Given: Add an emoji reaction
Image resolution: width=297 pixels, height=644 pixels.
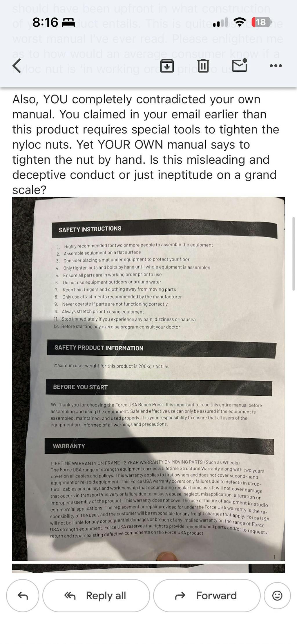Looking at the screenshot, I should click(x=277, y=596).
